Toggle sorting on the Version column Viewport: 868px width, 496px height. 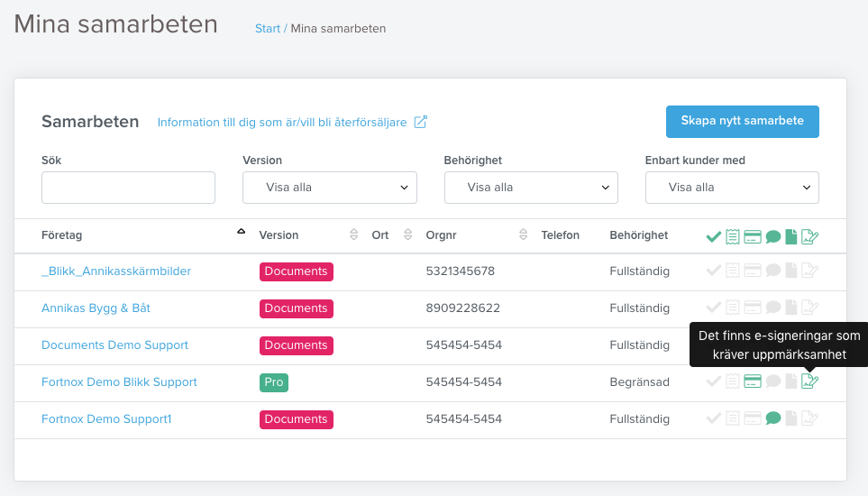coord(353,234)
